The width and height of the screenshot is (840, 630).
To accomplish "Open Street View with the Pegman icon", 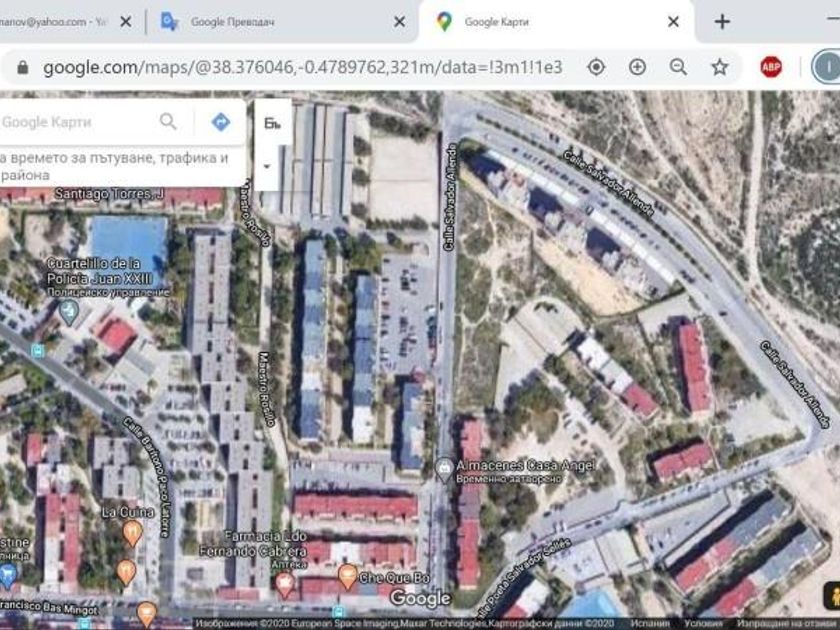I will coord(832,596).
